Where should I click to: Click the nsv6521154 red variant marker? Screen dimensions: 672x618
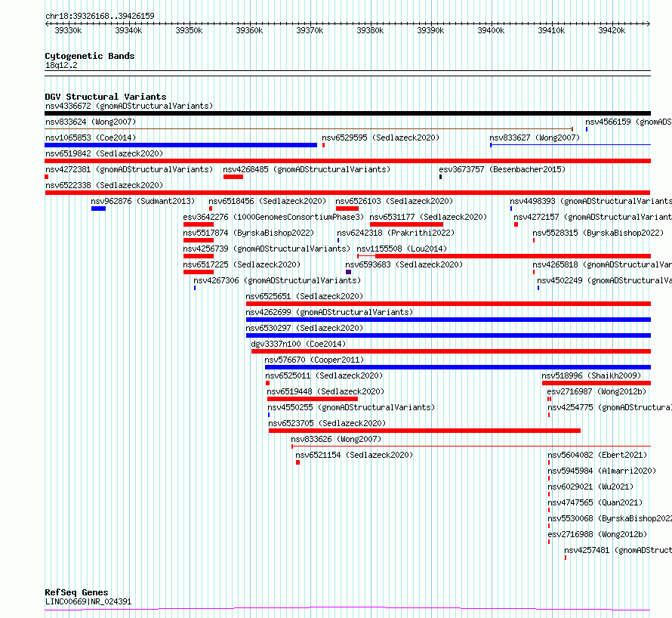point(297,462)
